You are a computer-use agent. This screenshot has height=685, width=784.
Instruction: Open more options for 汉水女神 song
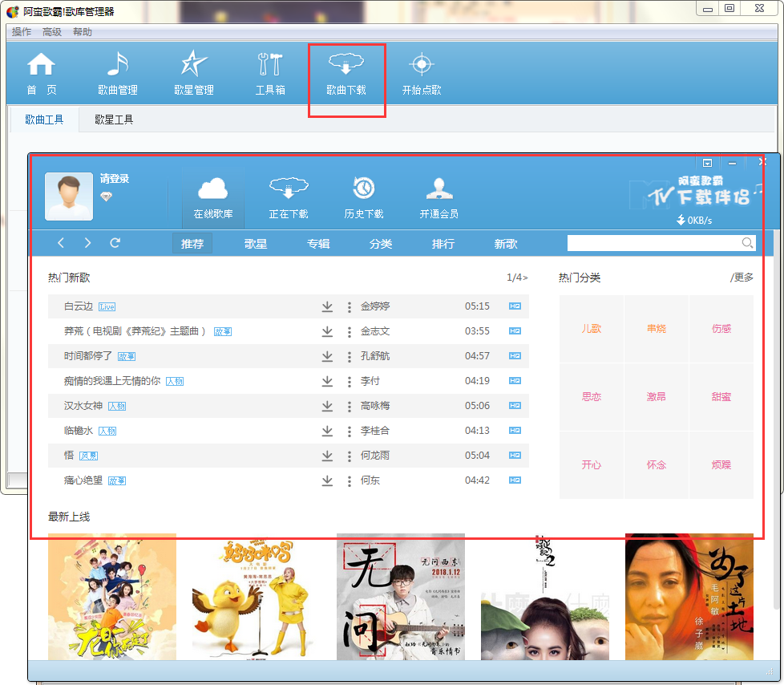coord(350,406)
